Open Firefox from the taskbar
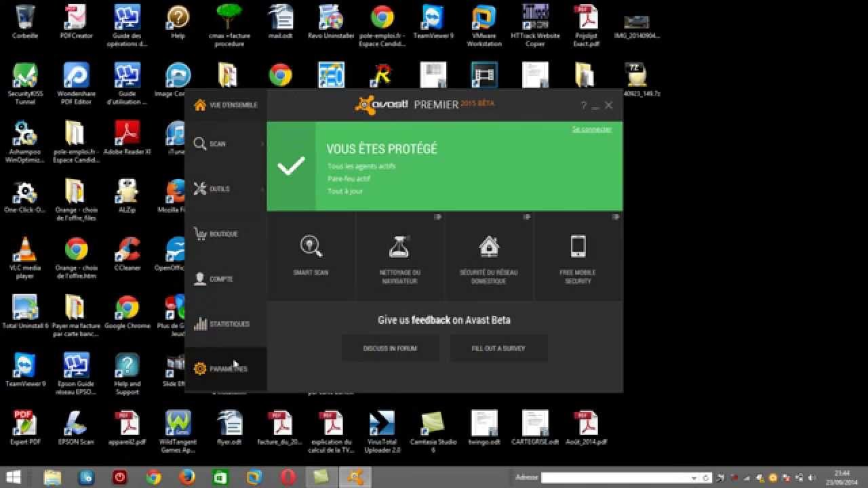The image size is (868, 488). pyautogui.click(x=187, y=477)
